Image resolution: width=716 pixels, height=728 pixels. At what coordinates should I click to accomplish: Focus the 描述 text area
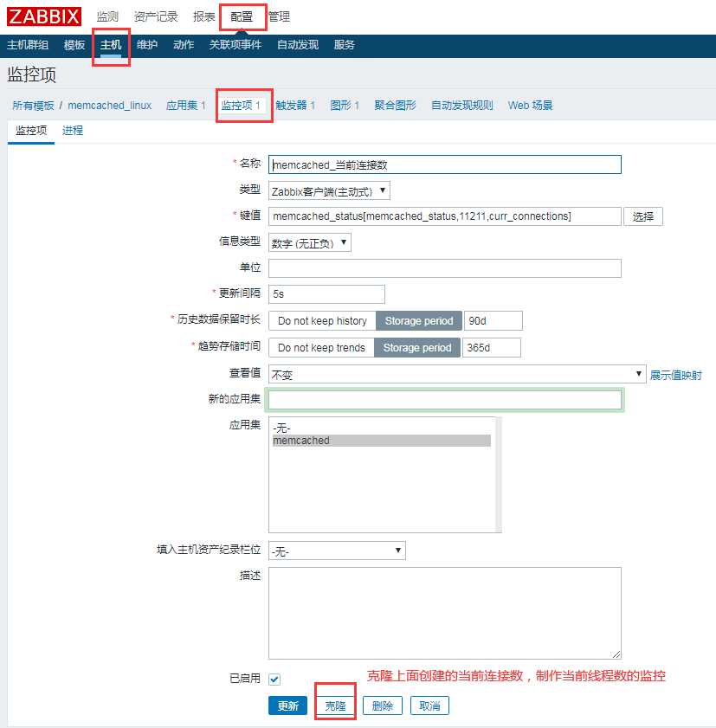445,613
